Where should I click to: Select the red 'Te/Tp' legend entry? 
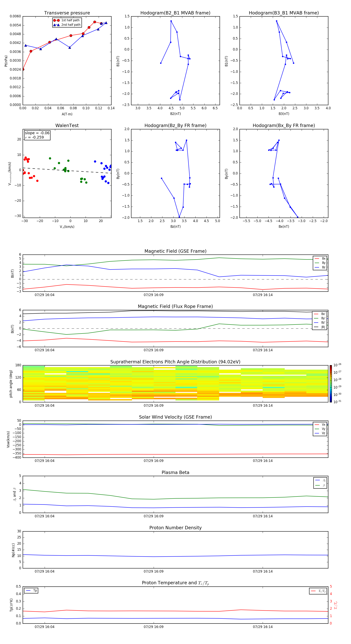coord(318,591)
